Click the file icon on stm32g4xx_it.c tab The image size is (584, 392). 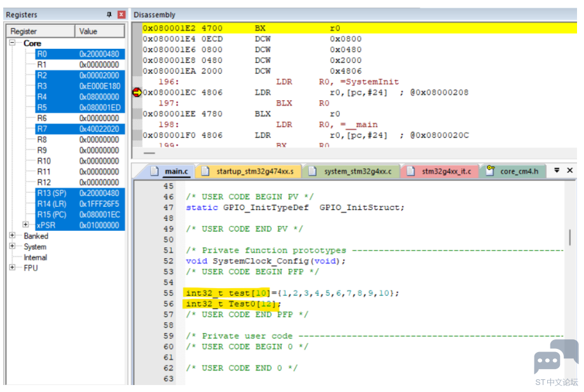coord(411,171)
